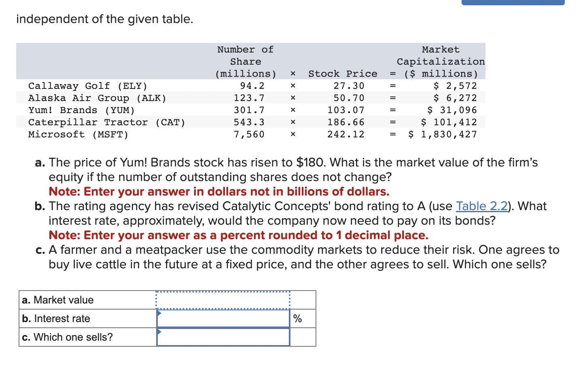
Task: Select the 'b. Interest rate' label cell
Action: (88, 318)
